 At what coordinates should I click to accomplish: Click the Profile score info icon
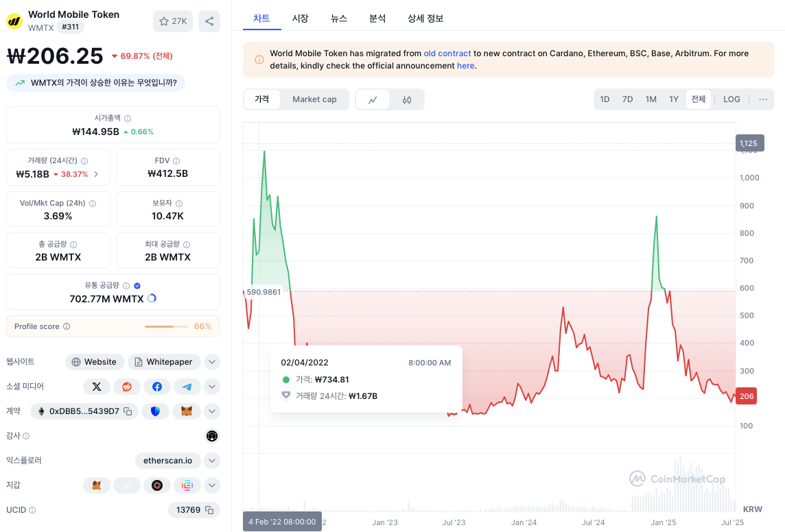67,326
